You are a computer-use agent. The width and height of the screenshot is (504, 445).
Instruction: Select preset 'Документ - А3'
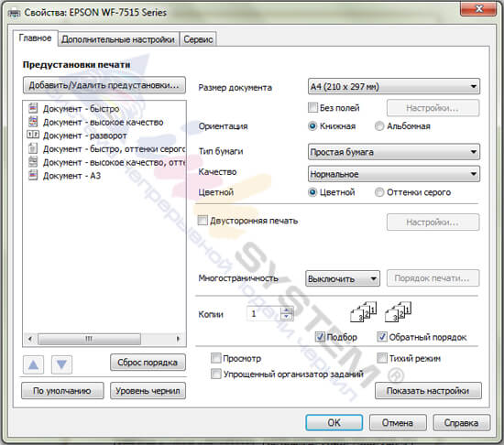(71, 176)
